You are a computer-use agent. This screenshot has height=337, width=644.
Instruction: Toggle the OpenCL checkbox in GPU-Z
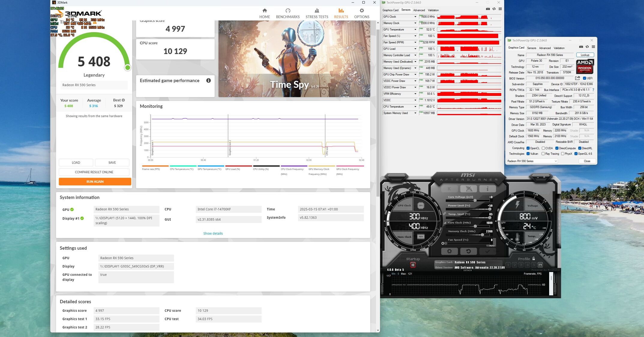click(528, 148)
